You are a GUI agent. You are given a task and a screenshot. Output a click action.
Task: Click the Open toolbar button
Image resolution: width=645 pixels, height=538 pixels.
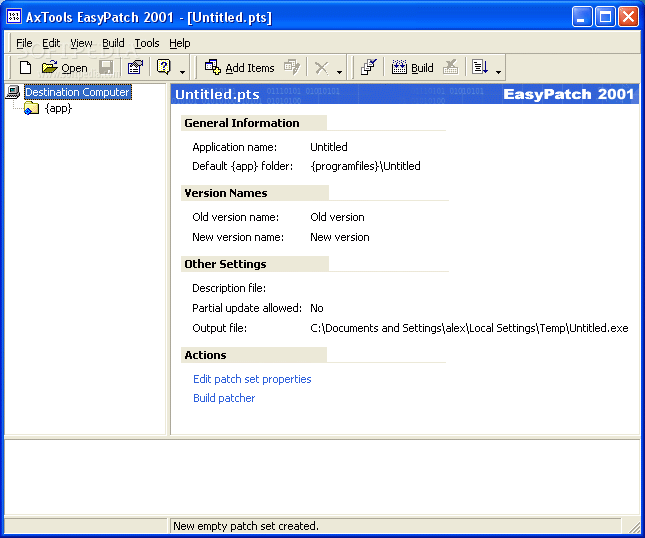(65, 67)
